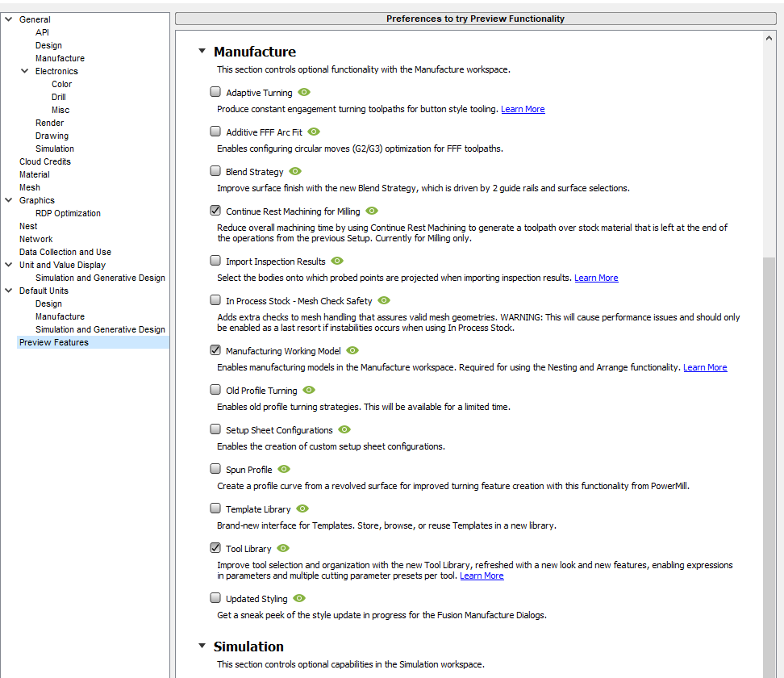This screenshot has width=784, height=678.
Task: Tick the Old Profile Turning checkbox
Action: pos(215,389)
